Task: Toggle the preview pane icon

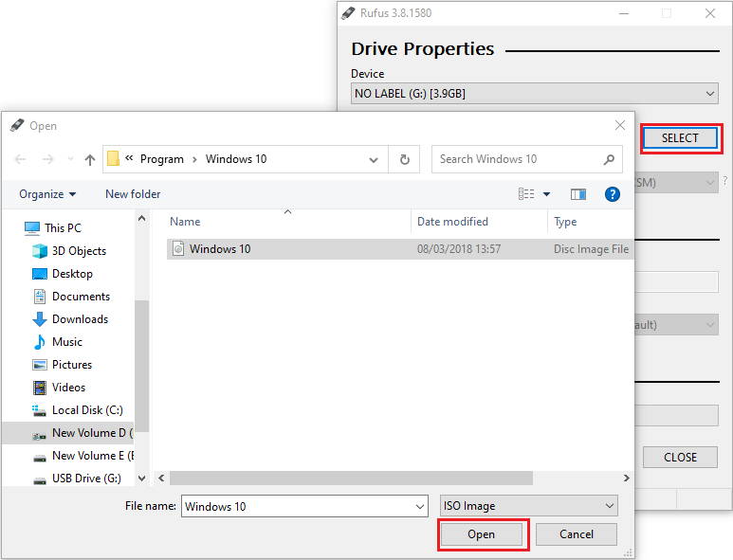Action: click(x=578, y=194)
